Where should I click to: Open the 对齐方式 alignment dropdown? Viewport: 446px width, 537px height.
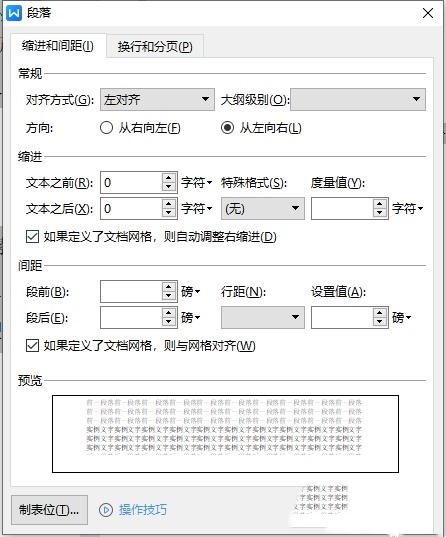157,99
